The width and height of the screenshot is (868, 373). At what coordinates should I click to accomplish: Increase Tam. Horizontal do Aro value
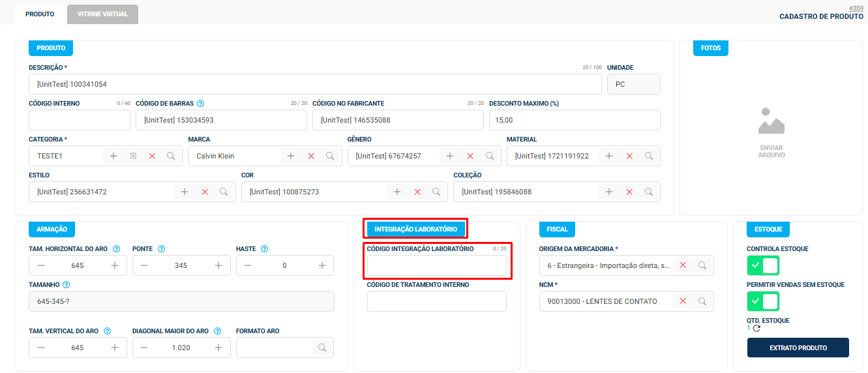click(115, 265)
